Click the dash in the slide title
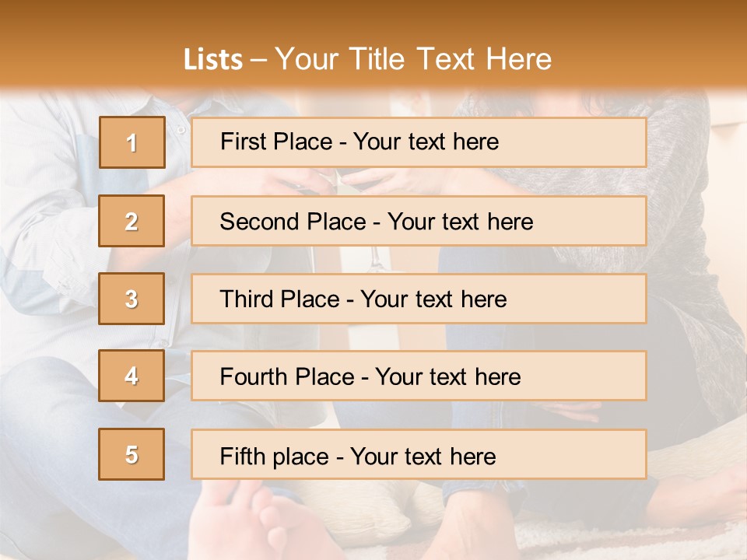This screenshot has width=747, height=560. pyautogui.click(x=258, y=60)
